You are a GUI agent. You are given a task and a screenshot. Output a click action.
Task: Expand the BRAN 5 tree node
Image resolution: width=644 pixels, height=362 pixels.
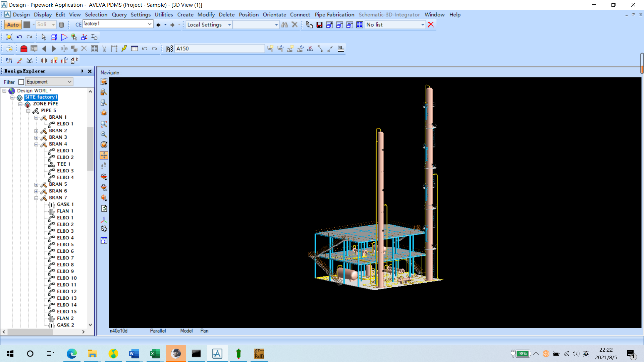[x=36, y=185]
